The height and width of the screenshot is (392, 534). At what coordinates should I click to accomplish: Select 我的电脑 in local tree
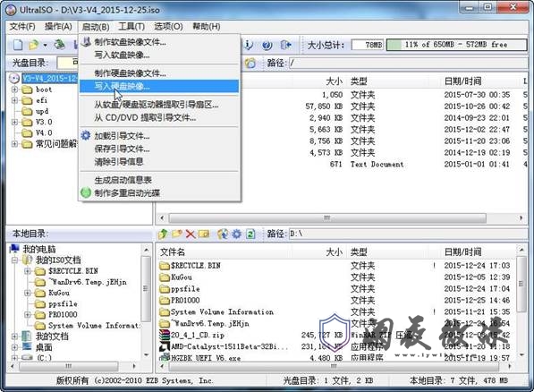38,249
